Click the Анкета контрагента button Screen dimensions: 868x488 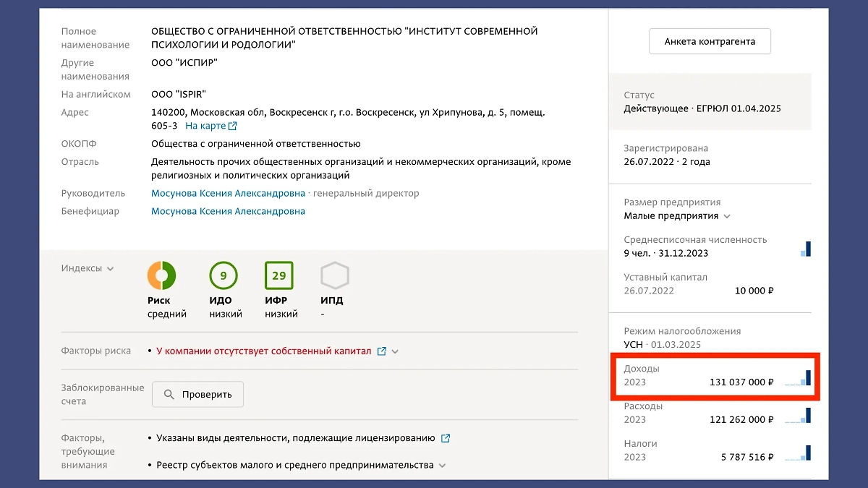[x=709, y=41]
